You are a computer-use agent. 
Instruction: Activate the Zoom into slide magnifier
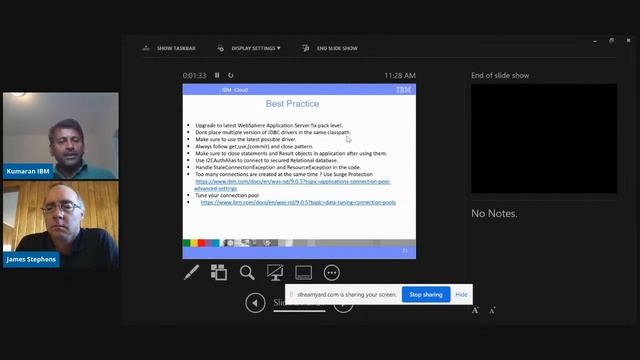pos(247,272)
